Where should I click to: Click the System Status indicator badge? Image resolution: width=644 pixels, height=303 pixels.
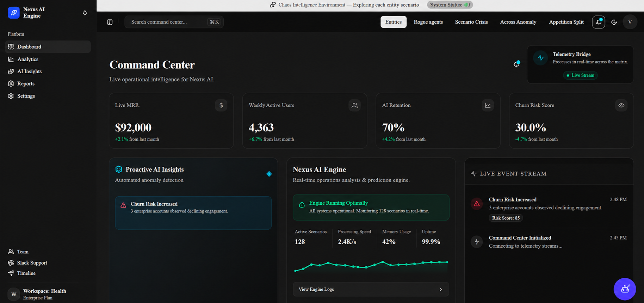click(x=450, y=5)
